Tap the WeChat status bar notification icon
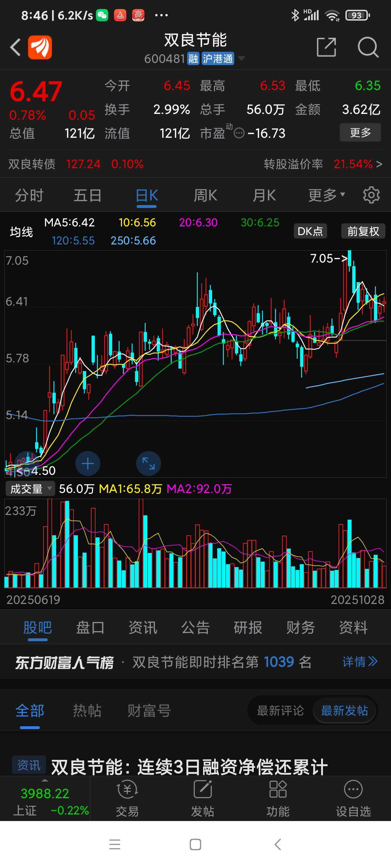This screenshot has height=868, width=391. 102,15
